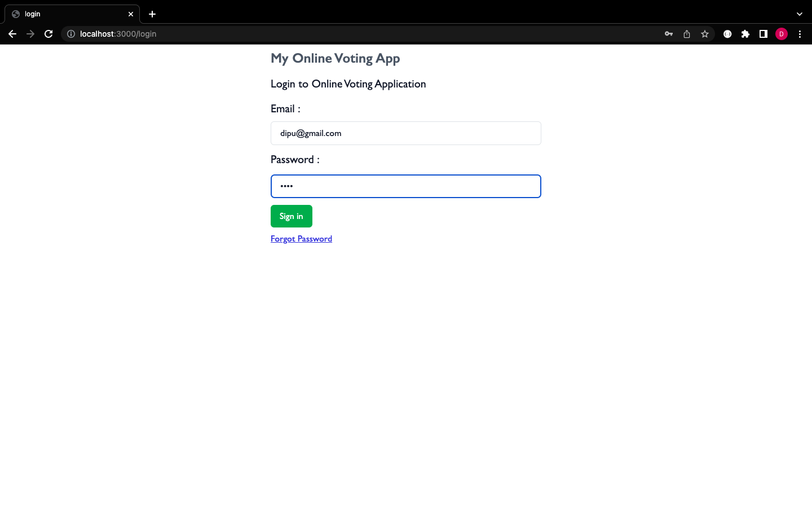Click the share icon in the address bar

pos(686,34)
